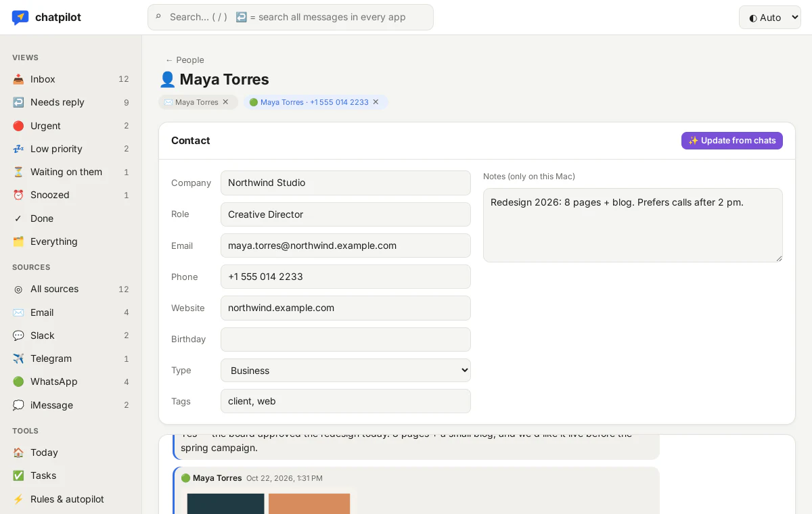Click the Tasks label

(43, 475)
